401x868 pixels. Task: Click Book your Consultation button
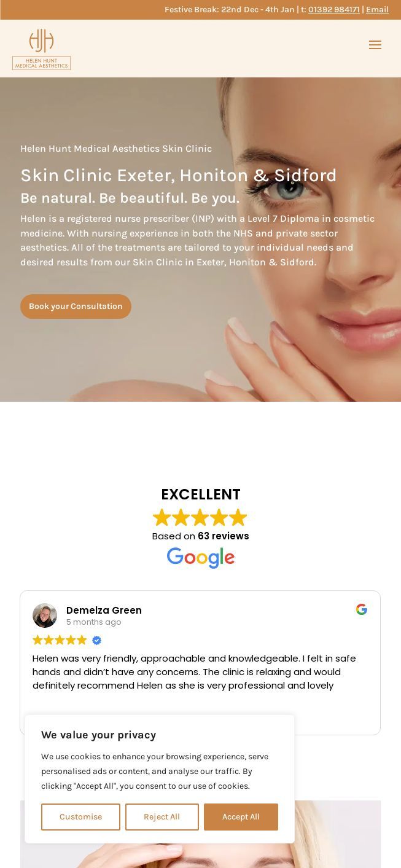(76, 307)
